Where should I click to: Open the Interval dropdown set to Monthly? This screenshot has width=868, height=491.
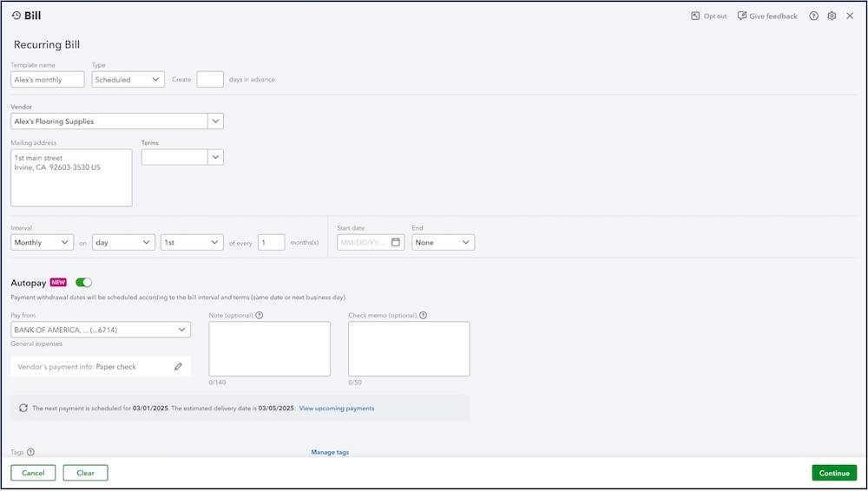42,242
